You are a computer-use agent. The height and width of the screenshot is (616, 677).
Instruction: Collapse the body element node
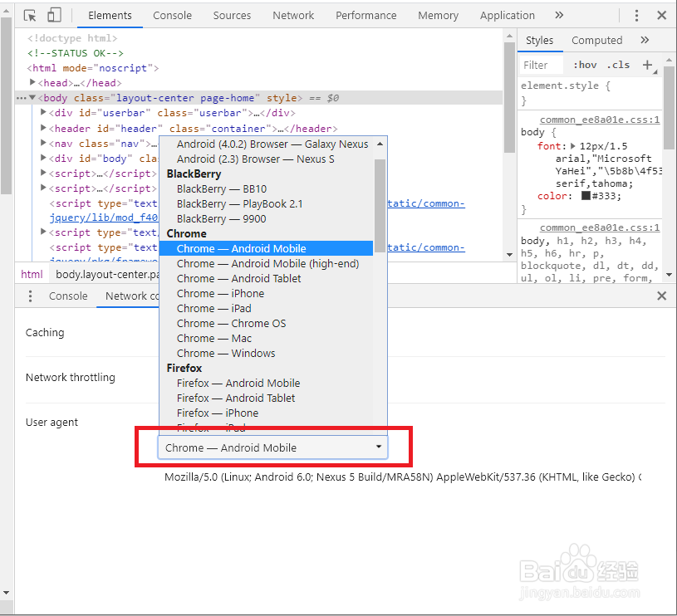32,97
